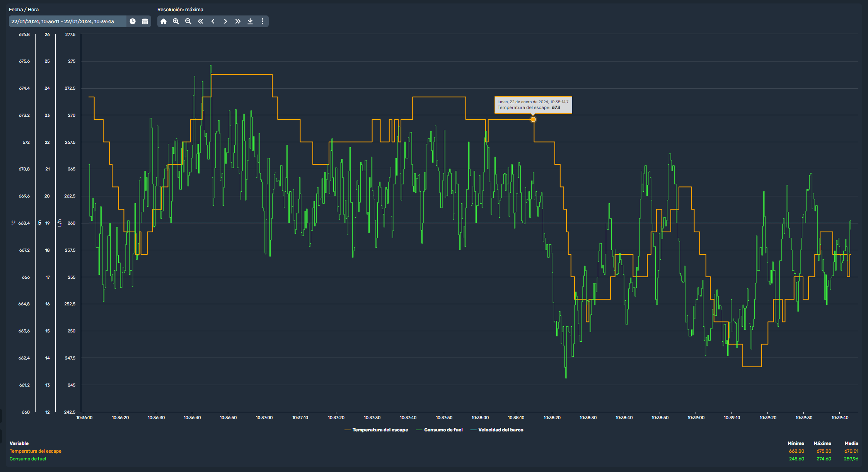Click the 676,8 top temperature axis value
The image size is (868, 472).
pyautogui.click(x=24, y=35)
